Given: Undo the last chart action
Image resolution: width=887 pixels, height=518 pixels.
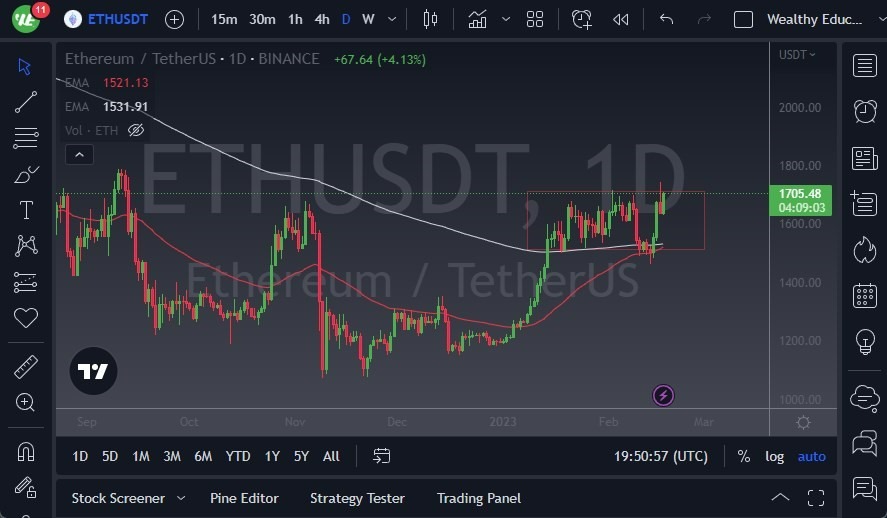Looking at the screenshot, I should coord(666,20).
